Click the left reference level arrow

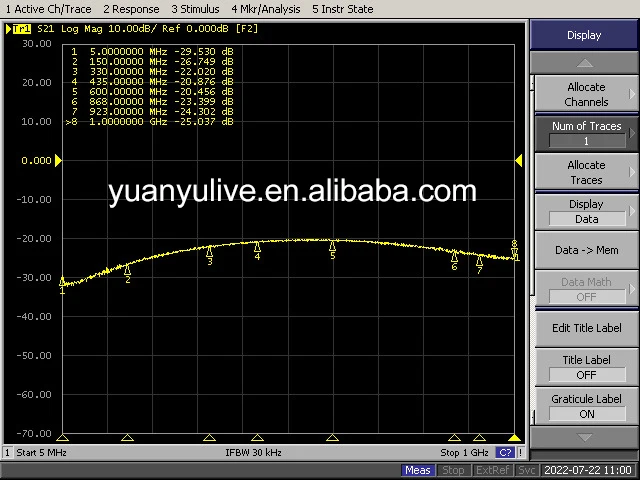58,160
